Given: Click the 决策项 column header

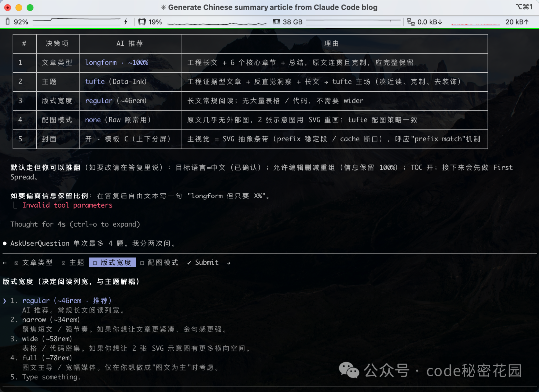Looking at the screenshot, I should pos(58,43).
